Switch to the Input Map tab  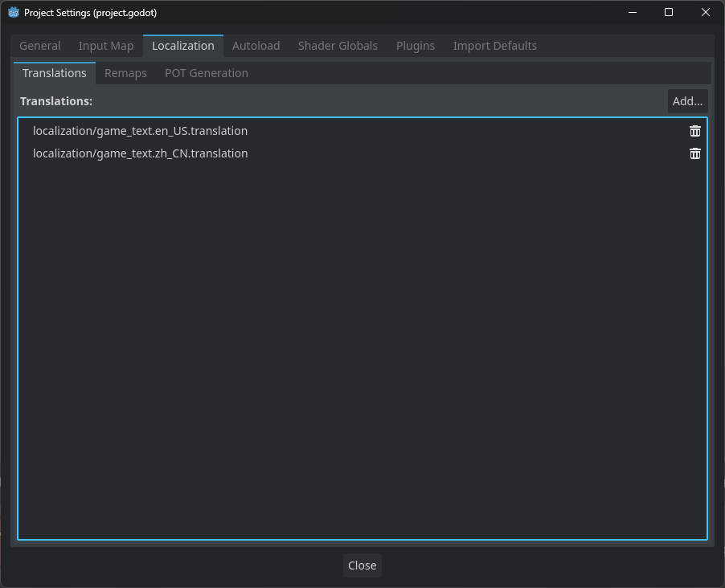click(106, 46)
